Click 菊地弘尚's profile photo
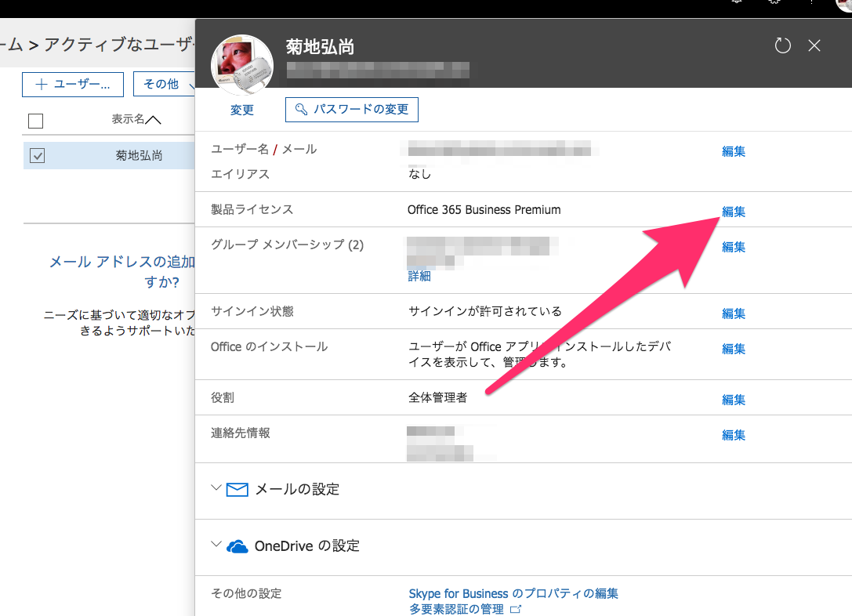 tap(241, 65)
